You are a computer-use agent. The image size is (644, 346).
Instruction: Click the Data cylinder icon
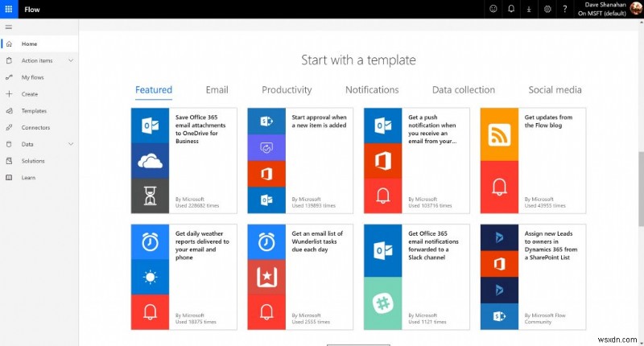(9, 144)
